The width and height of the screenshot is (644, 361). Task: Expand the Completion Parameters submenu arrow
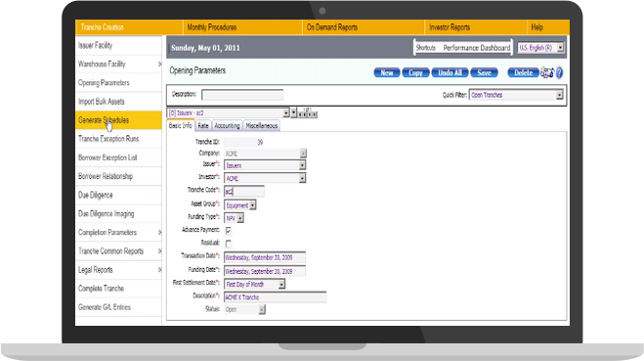tap(159, 232)
